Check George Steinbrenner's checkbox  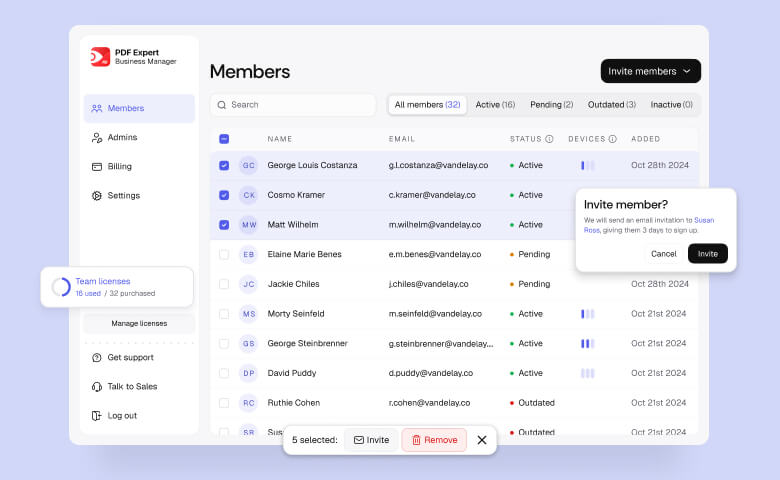tap(224, 344)
